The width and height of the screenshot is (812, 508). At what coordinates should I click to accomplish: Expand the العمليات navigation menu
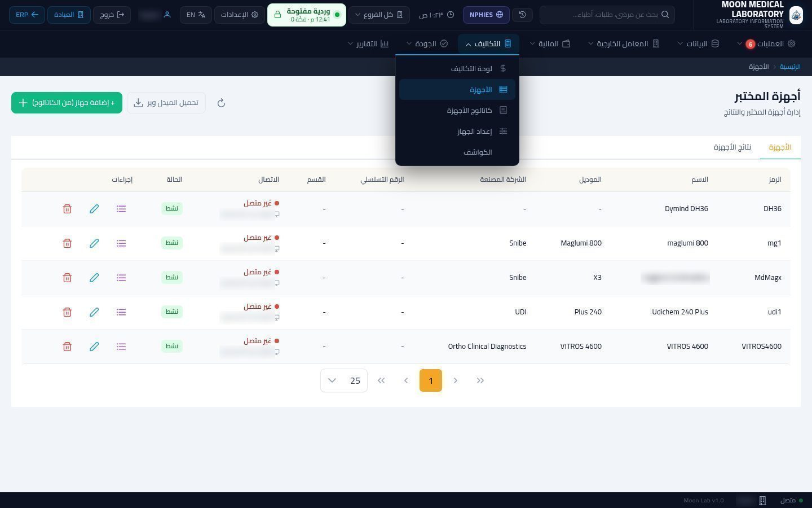766,43
